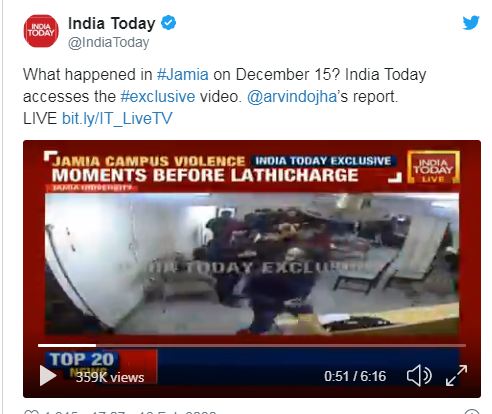Viewport: 492px width, 414px height.
Task: Click the info icon below the video
Action: 472,412
